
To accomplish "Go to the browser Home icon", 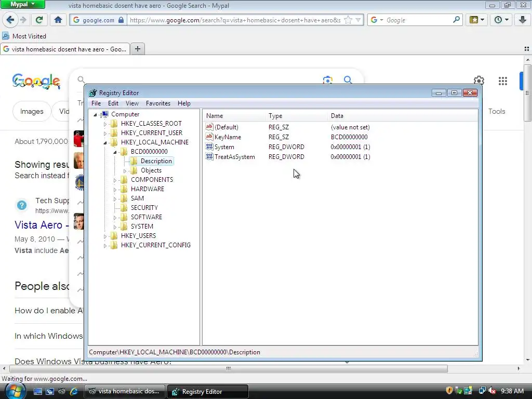I will [58, 20].
